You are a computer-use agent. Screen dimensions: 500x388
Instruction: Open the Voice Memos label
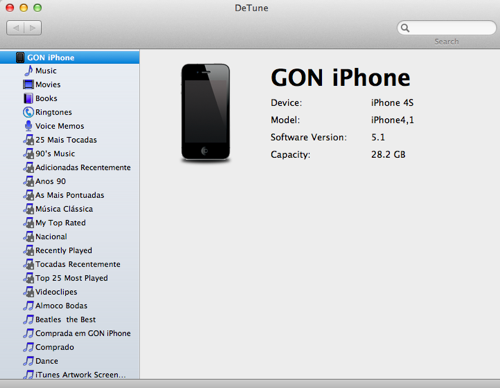pos(60,126)
